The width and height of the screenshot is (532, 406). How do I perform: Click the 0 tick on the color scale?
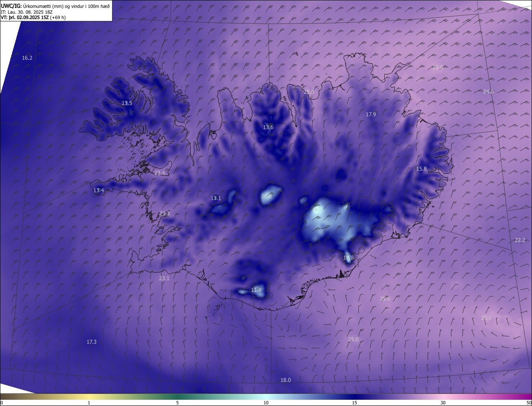coord(2,403)
